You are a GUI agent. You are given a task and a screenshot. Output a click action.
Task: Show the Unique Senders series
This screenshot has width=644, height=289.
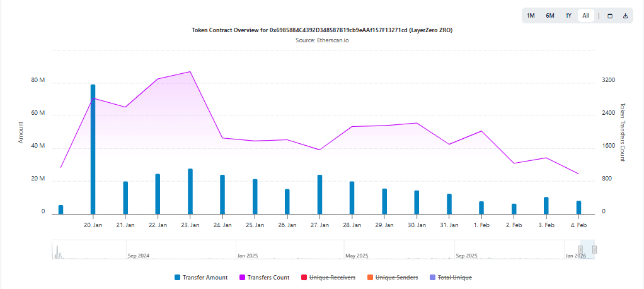[396, 278]
